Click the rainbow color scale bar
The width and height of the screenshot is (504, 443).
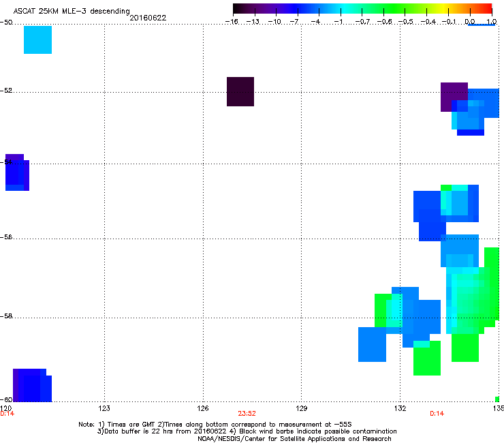[x=362, y=9]
